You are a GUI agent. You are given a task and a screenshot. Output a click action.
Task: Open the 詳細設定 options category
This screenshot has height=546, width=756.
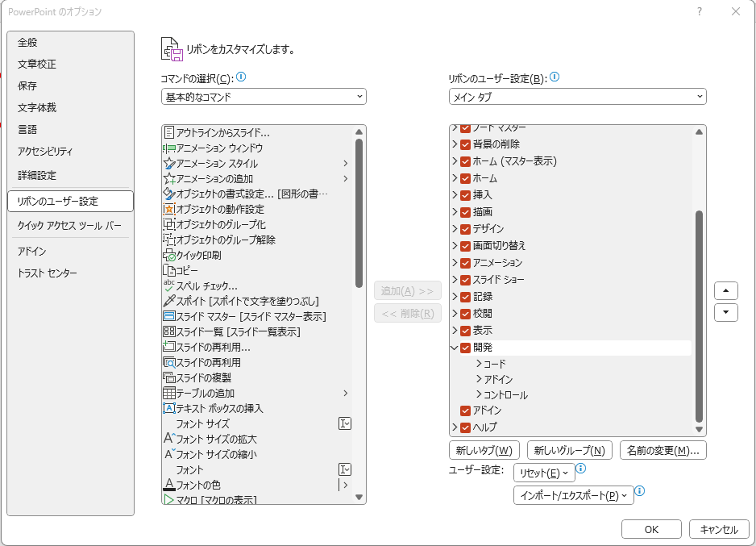(x=70, y=175)
